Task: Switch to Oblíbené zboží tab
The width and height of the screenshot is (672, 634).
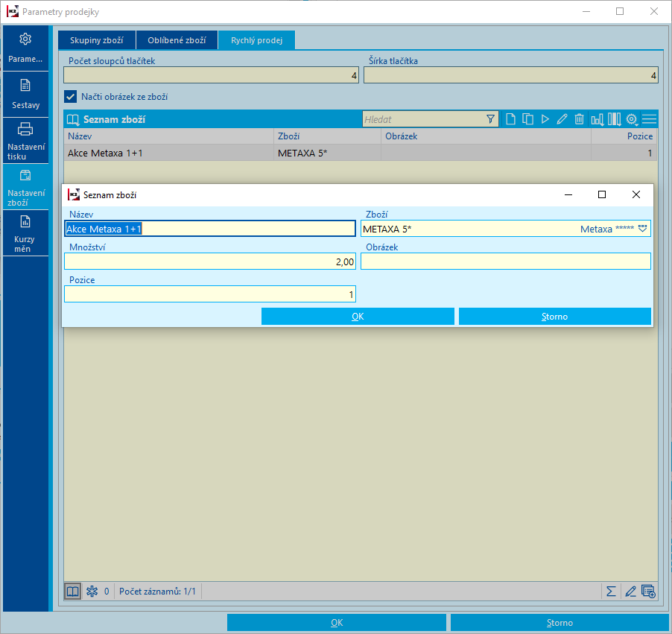Action: 177,40
